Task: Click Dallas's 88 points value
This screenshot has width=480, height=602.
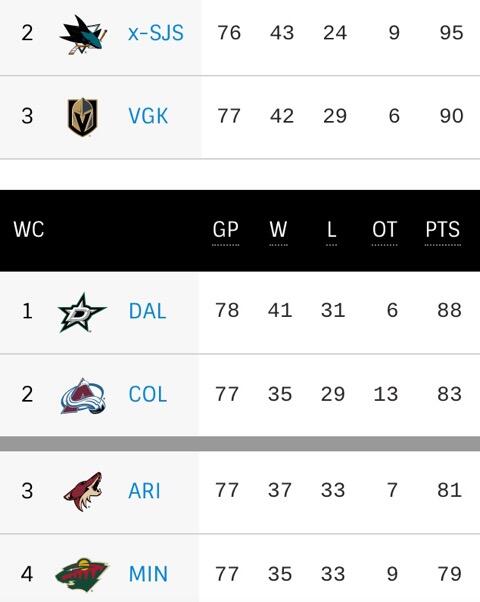Action: click(449, 310)
